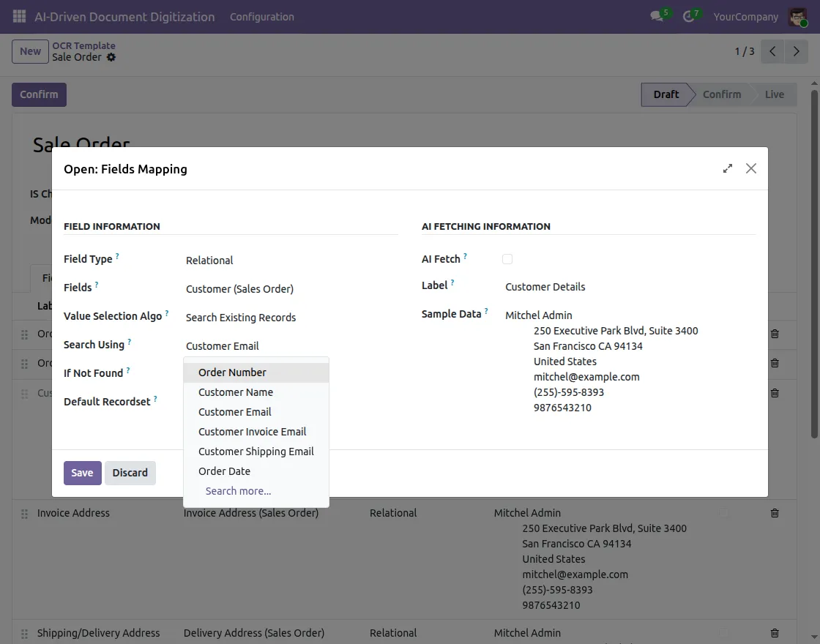Choose Customer Name from the dropdown list
The height and width of the screenshot is (644, 820).
(256, 392)
